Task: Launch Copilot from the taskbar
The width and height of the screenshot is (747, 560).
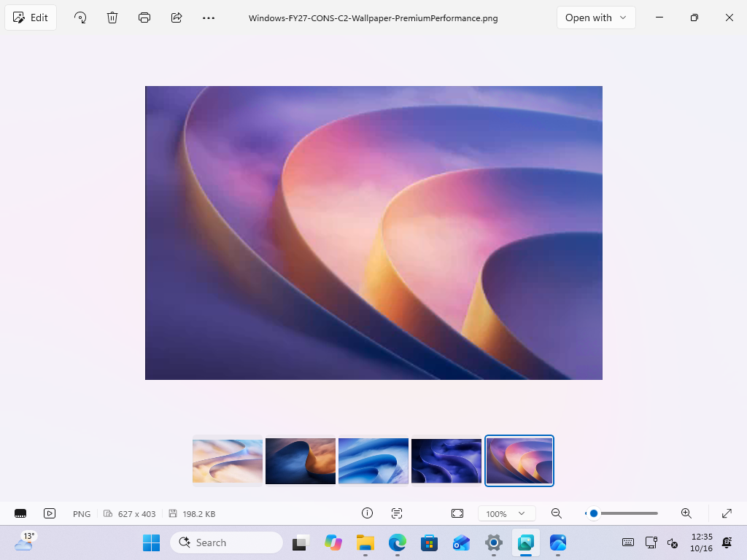Action: [x=333, y=542]
